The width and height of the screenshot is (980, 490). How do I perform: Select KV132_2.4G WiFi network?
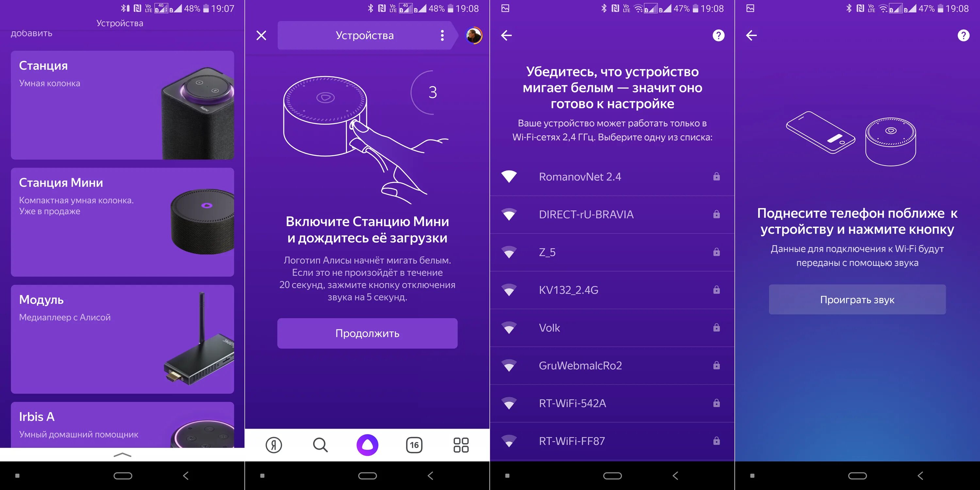tap(612, 289)
